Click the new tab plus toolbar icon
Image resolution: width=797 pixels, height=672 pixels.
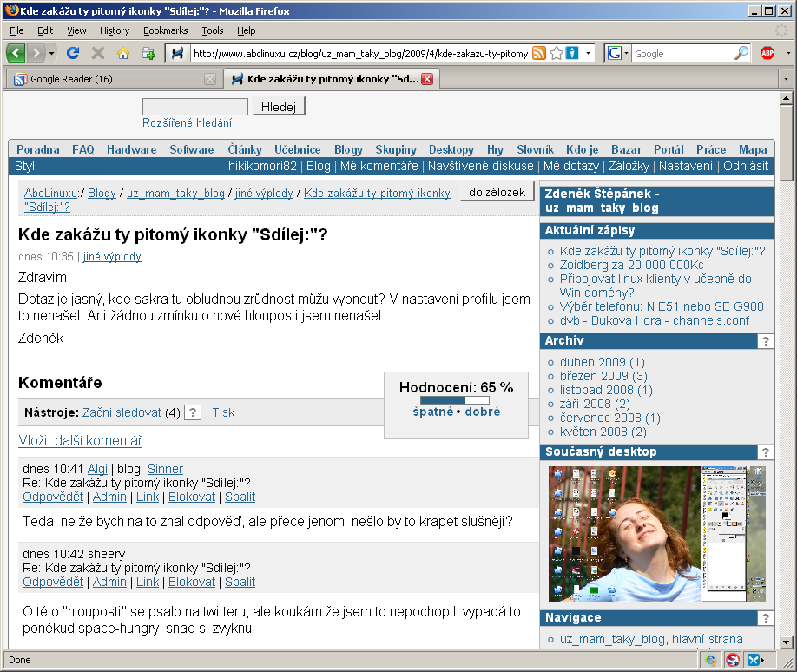click(148, 53)
